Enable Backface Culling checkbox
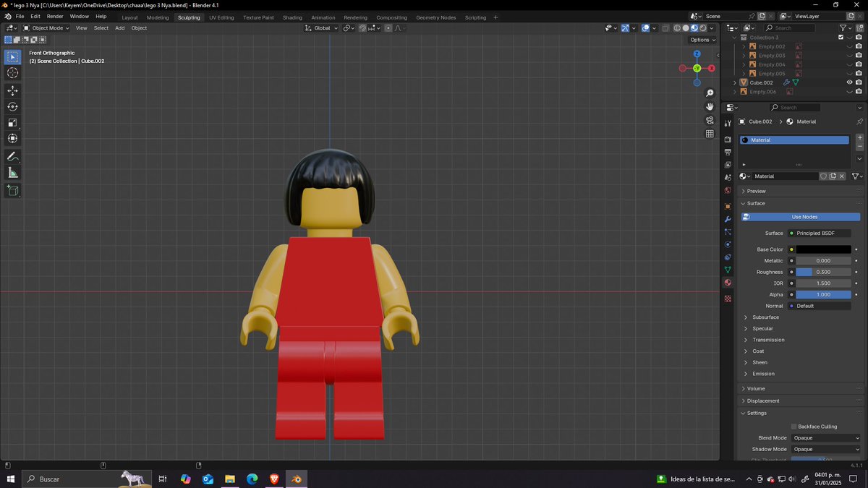 793,427
